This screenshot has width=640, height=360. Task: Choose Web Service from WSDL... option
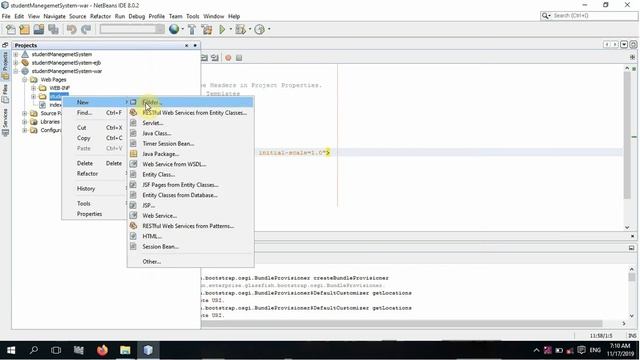pyautogui.click(x=190, y=164)
